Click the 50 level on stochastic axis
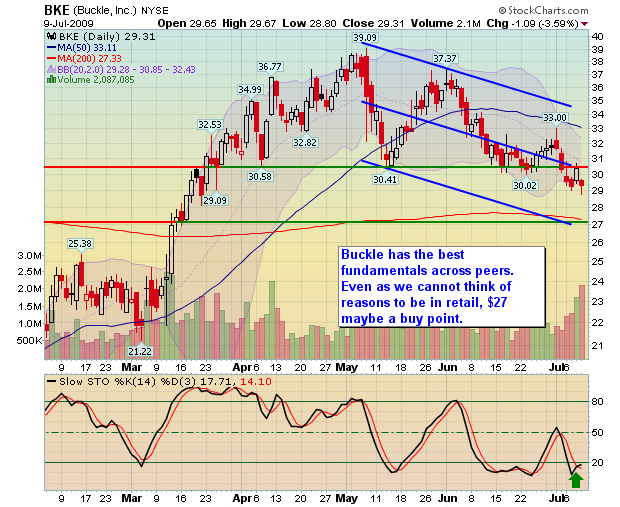The image size is (620, 507). pos(597,433)
